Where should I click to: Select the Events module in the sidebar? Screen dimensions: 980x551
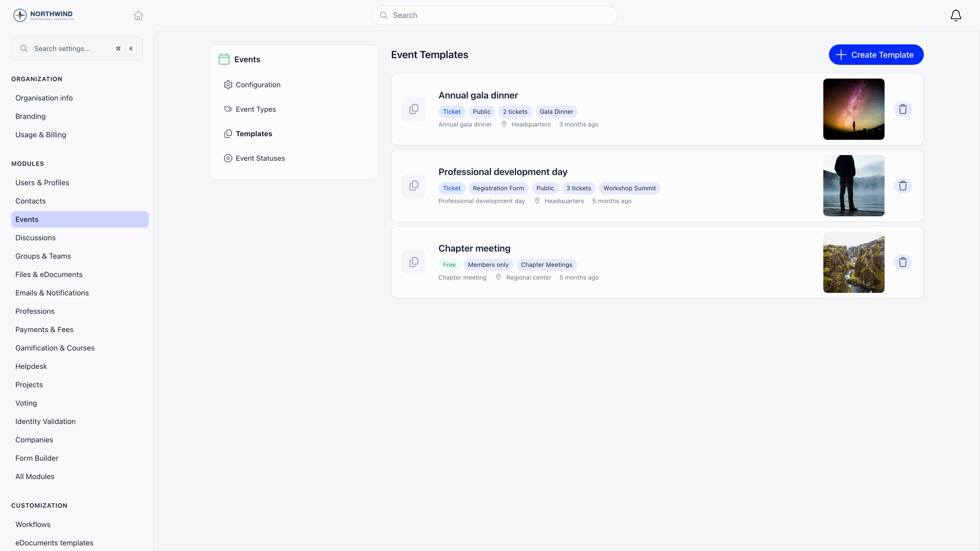click(80, 219)
